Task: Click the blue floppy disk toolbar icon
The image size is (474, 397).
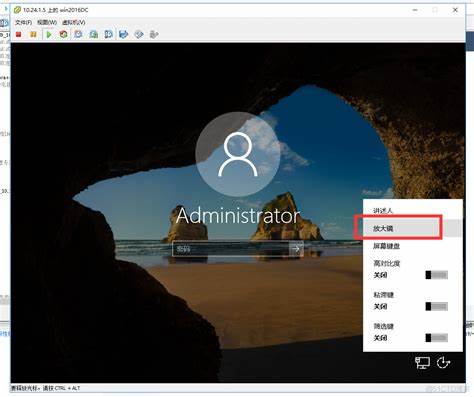Action: [124, 34]
